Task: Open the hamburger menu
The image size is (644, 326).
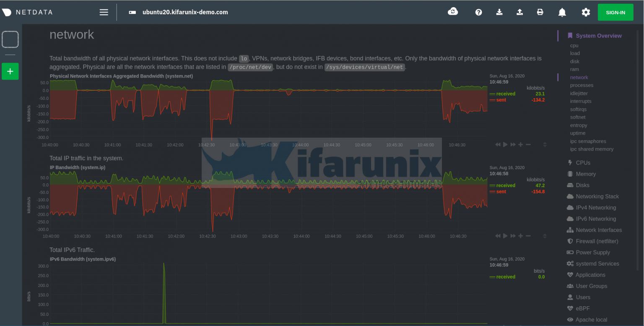Action: 104,12
